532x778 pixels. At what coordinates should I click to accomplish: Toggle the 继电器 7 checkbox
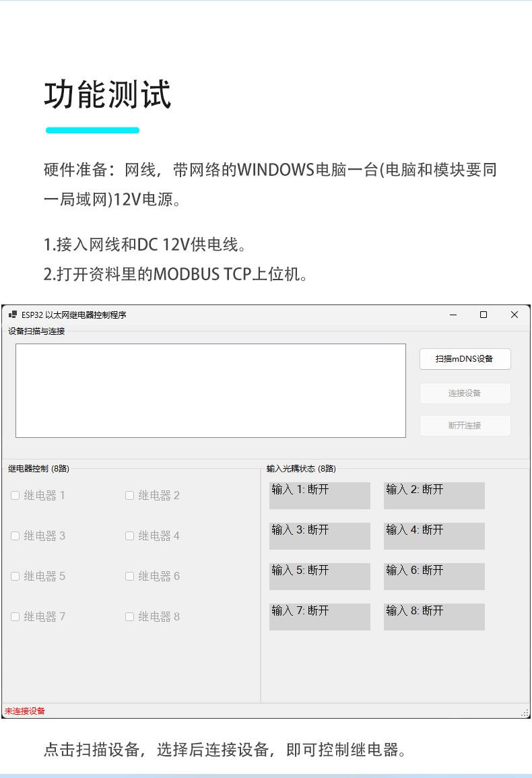click(15, 617)
